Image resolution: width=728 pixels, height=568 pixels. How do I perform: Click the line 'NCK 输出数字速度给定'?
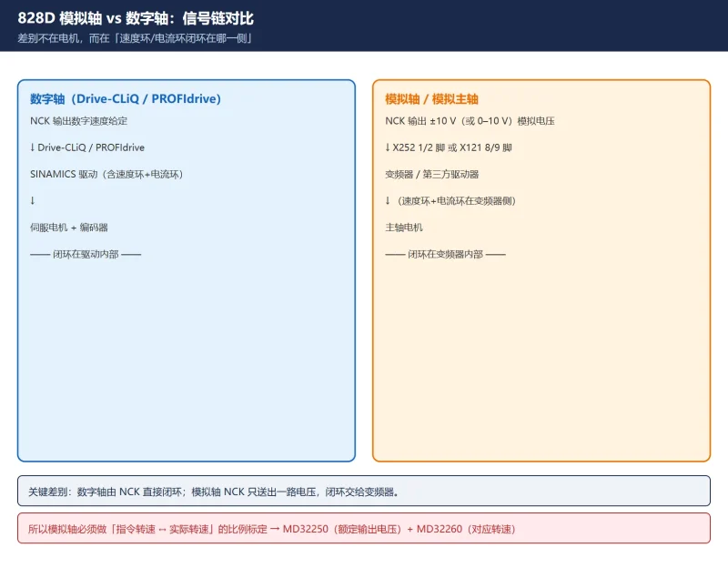tap(78, 121)
